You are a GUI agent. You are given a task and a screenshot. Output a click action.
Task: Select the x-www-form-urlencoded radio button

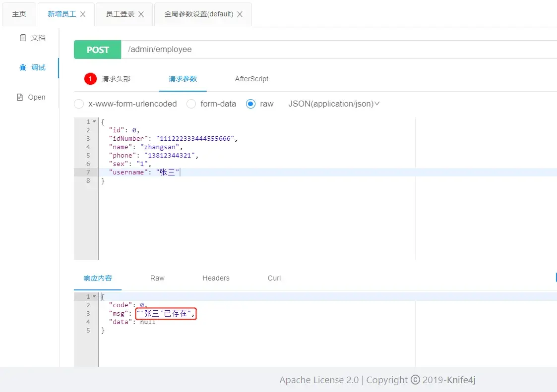click(79, 104)
